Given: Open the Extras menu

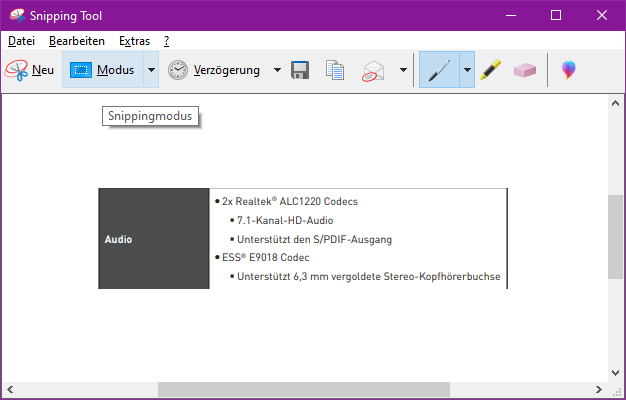Looking at the screenshot, I should 135,41.
